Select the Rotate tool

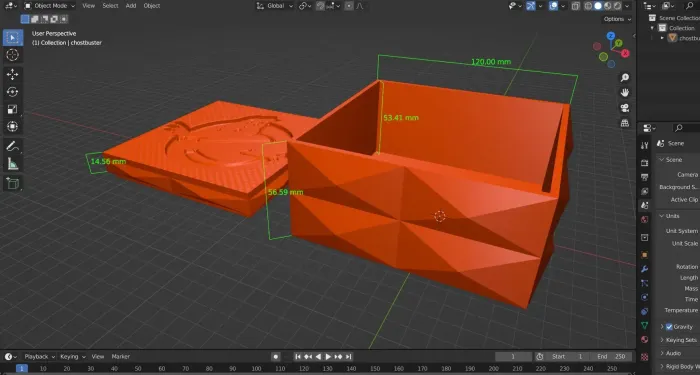coord(12,92)
